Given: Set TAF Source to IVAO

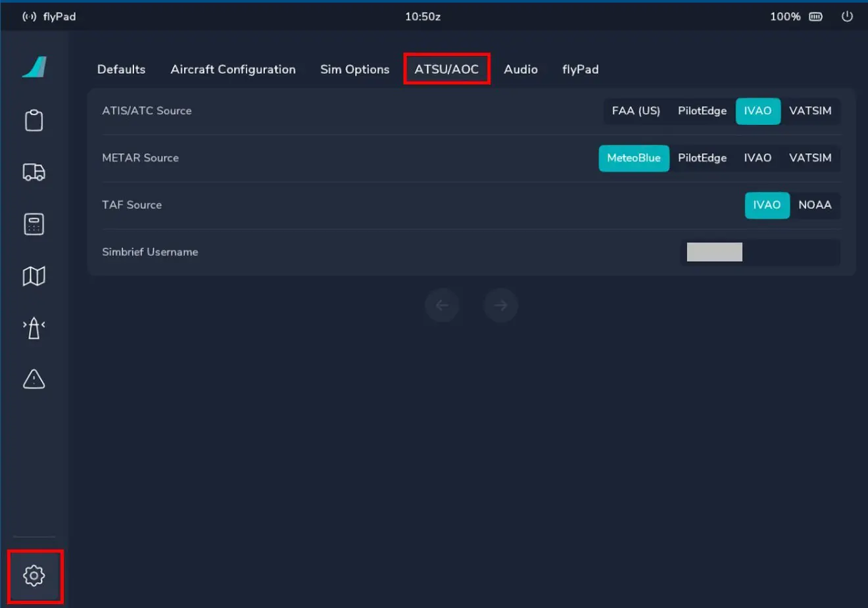Looking at the screenshot, I should pyautogui.click(x=767, y=205).
